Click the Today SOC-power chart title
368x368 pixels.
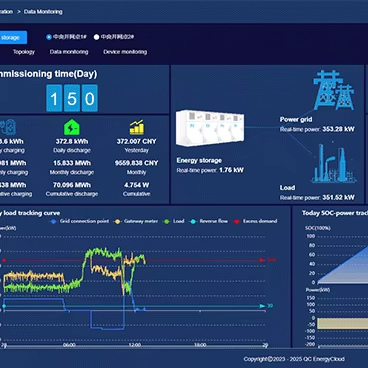click(x=335, y=213)
